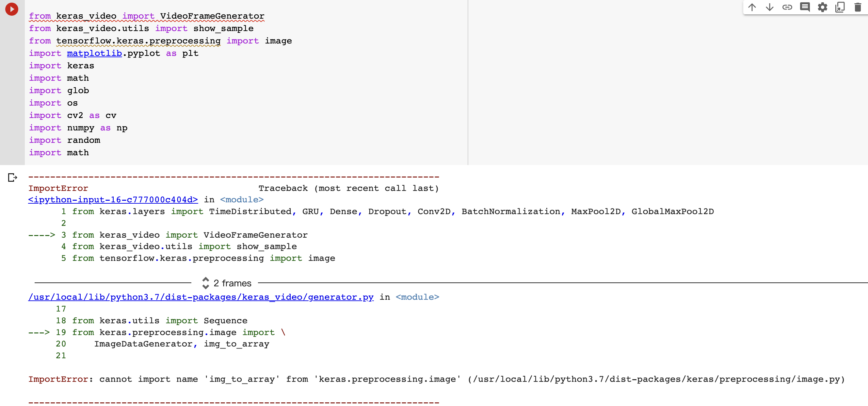Open the keras_video generator.py source link

coord(200,297)
